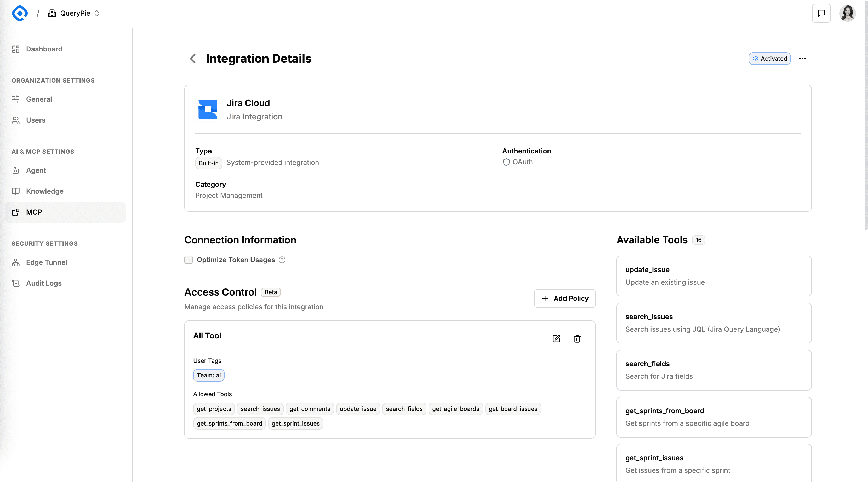Delete the All Tool policy
This screenshot has height=482, width=868.
(x=577, y=338)
